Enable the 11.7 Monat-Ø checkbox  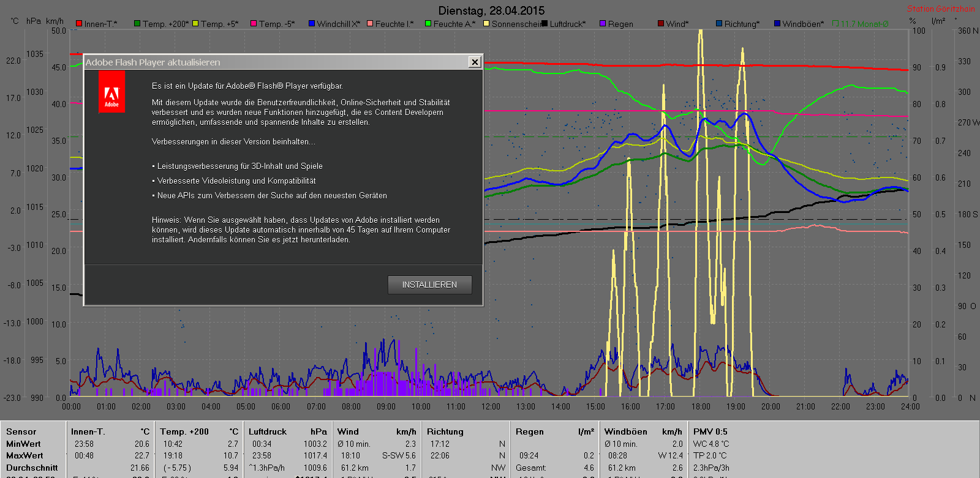point(835,24)
